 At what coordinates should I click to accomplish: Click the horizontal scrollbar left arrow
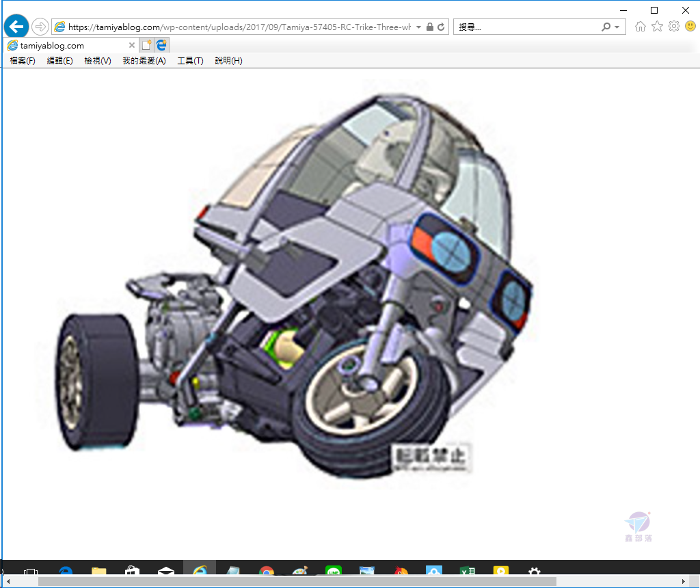[8, 581]
